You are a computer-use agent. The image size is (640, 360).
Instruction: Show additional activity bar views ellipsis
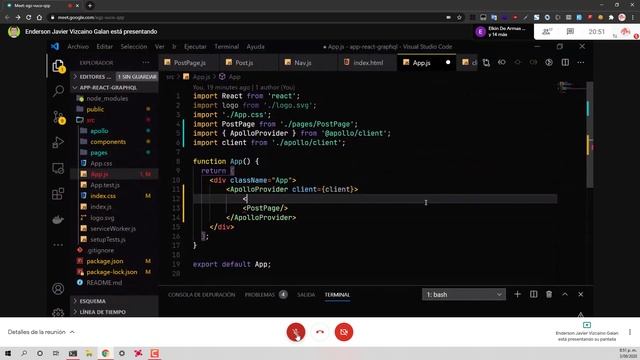coord(58,245)
